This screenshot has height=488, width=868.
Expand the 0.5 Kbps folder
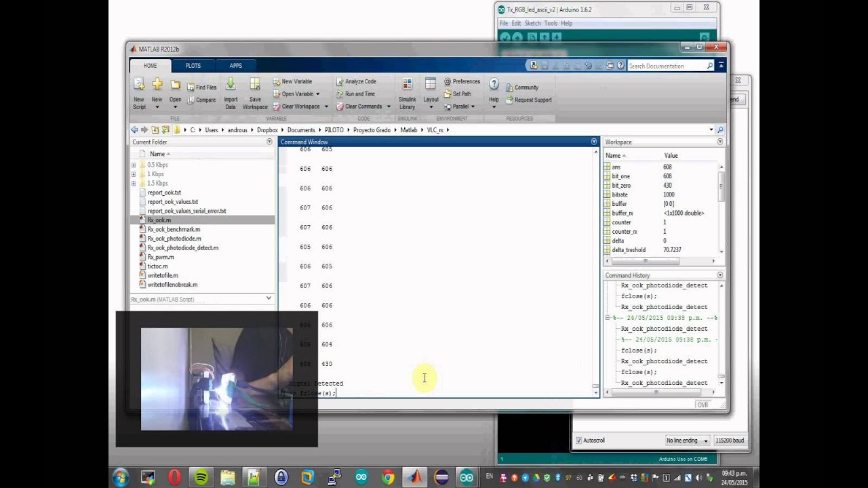click(x=133, y=165)
